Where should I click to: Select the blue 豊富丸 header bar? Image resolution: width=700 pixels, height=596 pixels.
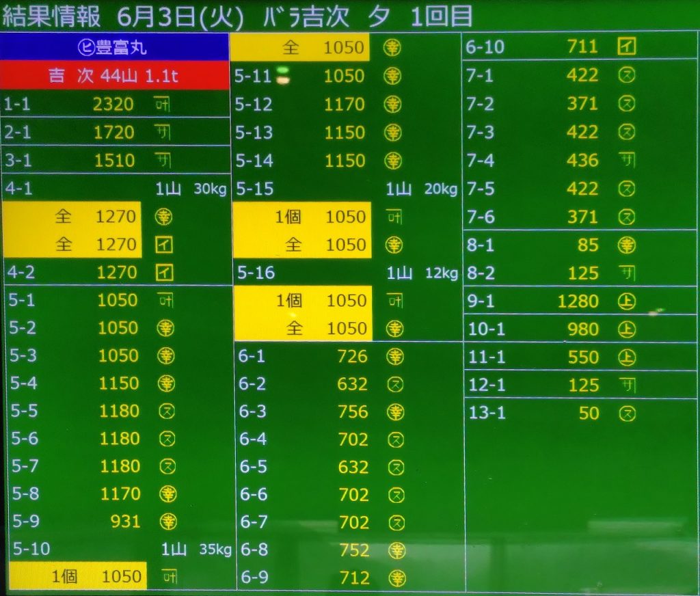(114, 48)
